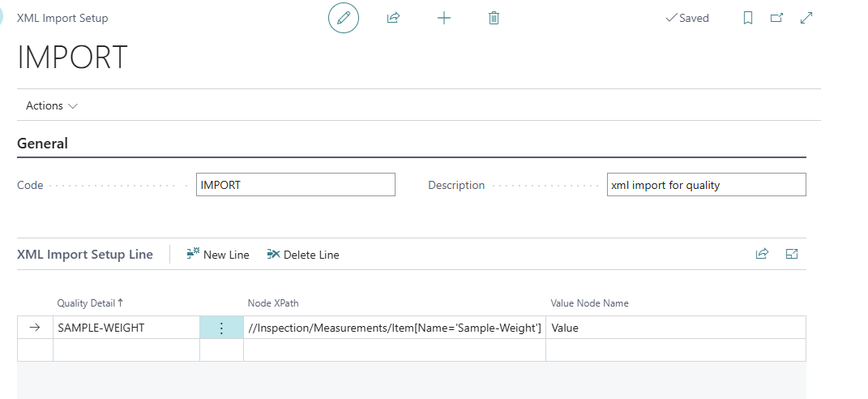Click Delete Line button

pos(303,255)
